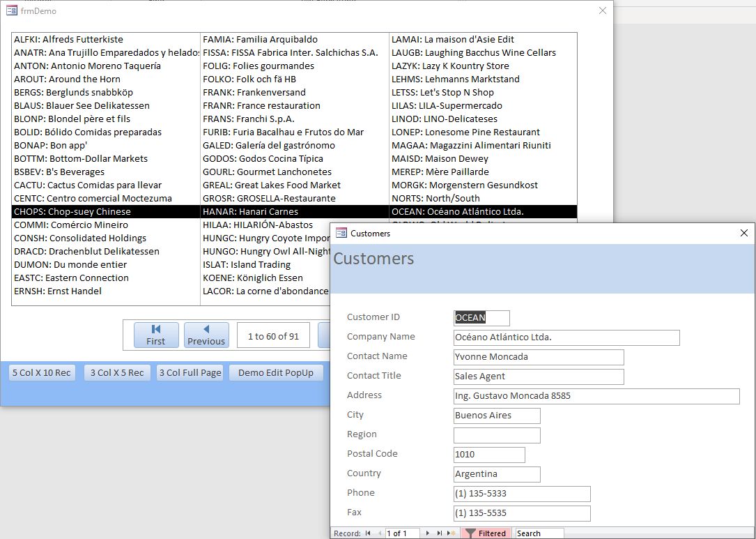This screenshot has width=756, height=539.
Task: Click the City field 'Buenos Aires'
Action: [x=497, y=416]
